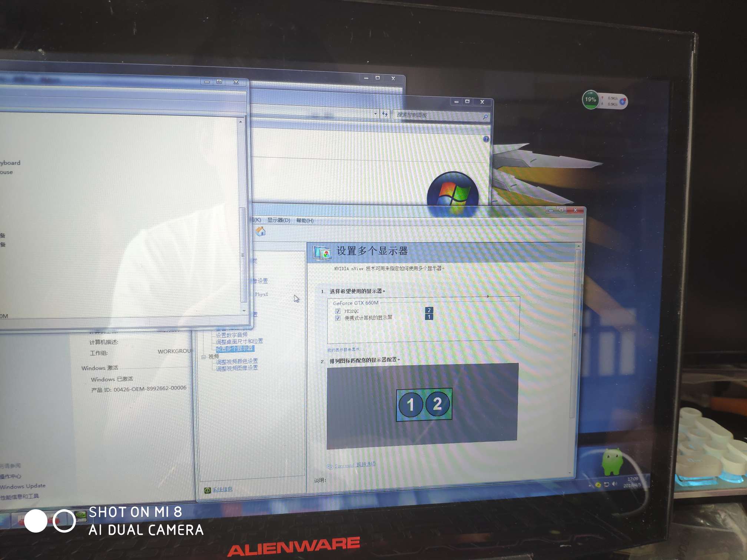Click PhysX item in NVIDIA tree
The width and height of the screenshot is (747, 560).
click(261, 294)
